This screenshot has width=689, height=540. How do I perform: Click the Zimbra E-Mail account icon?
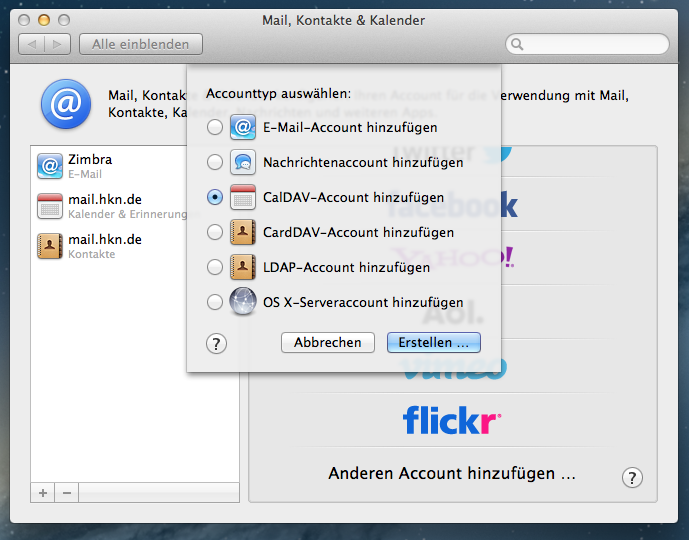(50, 166)
